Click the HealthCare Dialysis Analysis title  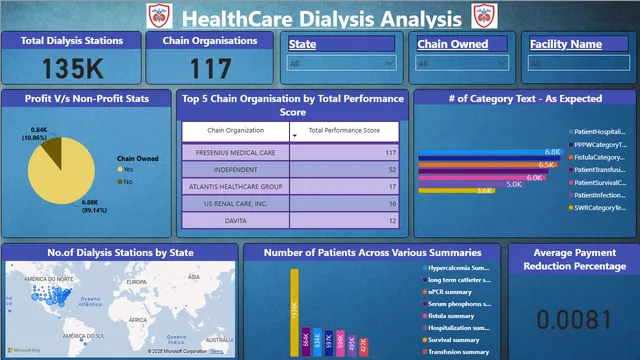(322, 18)
